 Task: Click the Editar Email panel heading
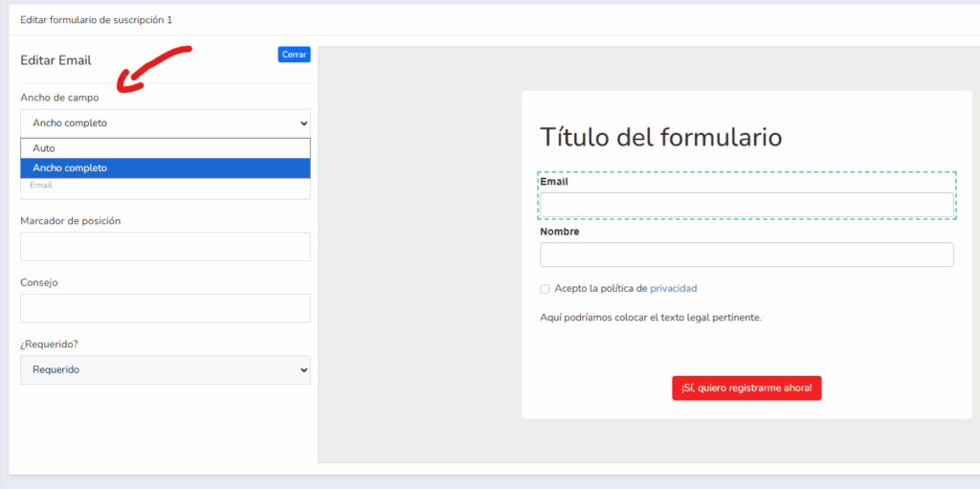[x=56, y=60]
